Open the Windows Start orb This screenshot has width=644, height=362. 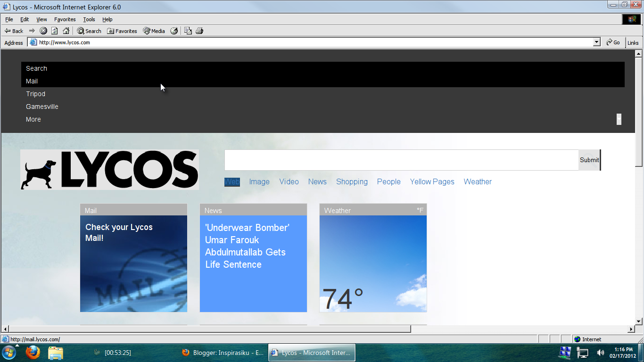9,352
